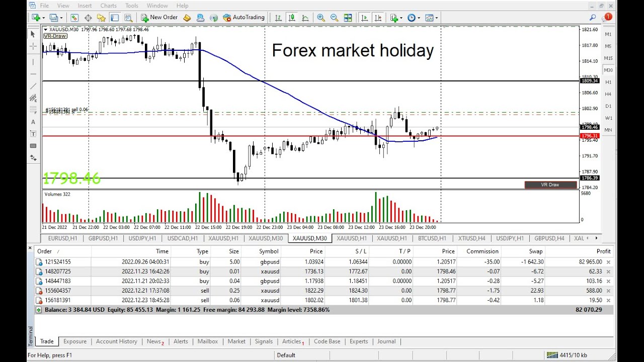Select the Crosshair tool
The image size is (644, 362).
point(33,46)
